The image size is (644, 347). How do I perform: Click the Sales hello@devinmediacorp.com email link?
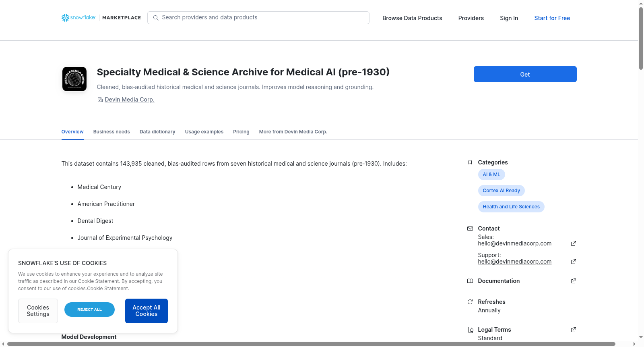pos(514,243)
